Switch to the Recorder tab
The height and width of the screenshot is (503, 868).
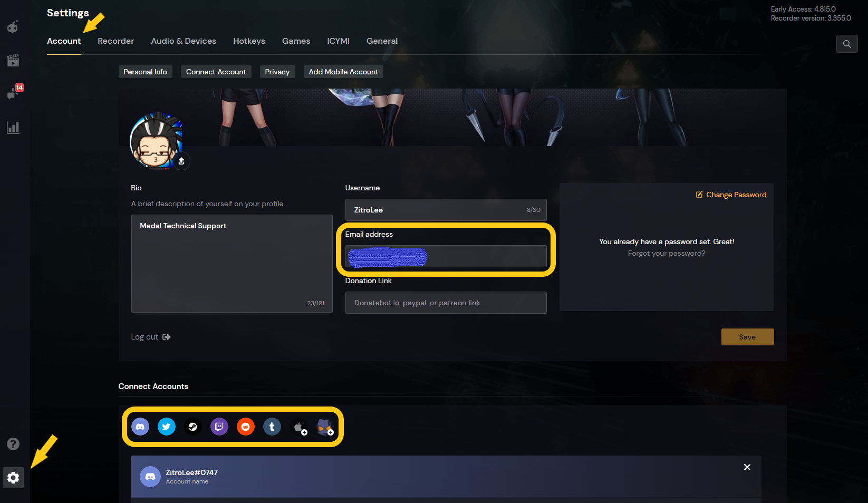click(115, 41)
